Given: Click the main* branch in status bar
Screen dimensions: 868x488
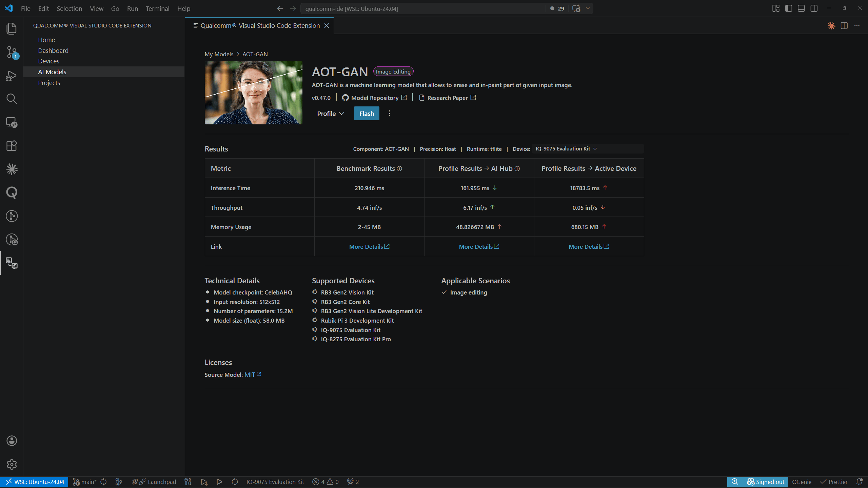Looking at the screenshot, I should (x=85, y=482).
